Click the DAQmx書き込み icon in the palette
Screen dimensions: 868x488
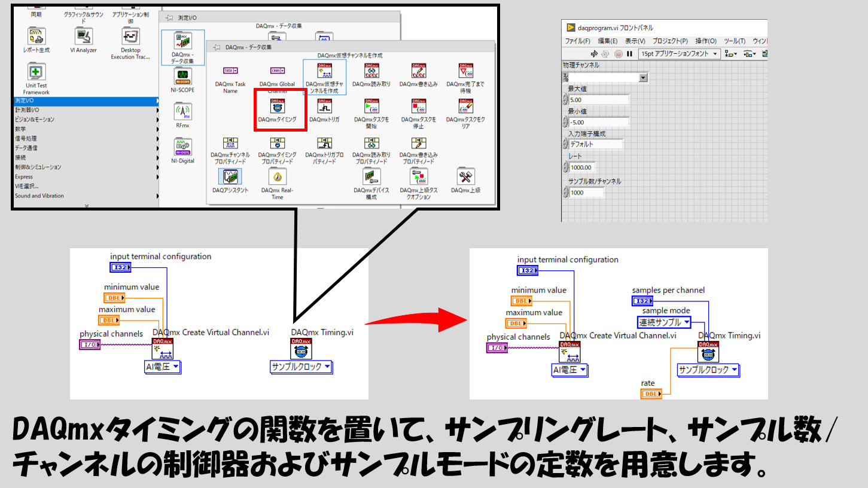418,72
